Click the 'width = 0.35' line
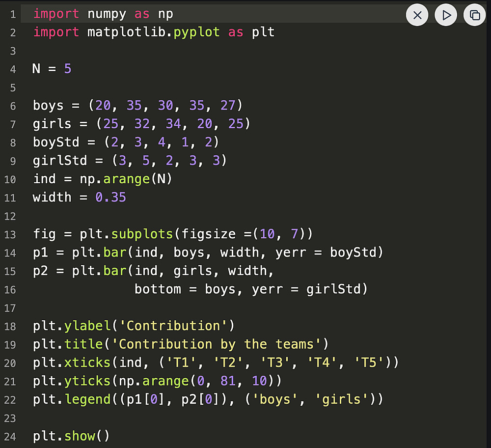491x448 pixels. tap(79, 197)
